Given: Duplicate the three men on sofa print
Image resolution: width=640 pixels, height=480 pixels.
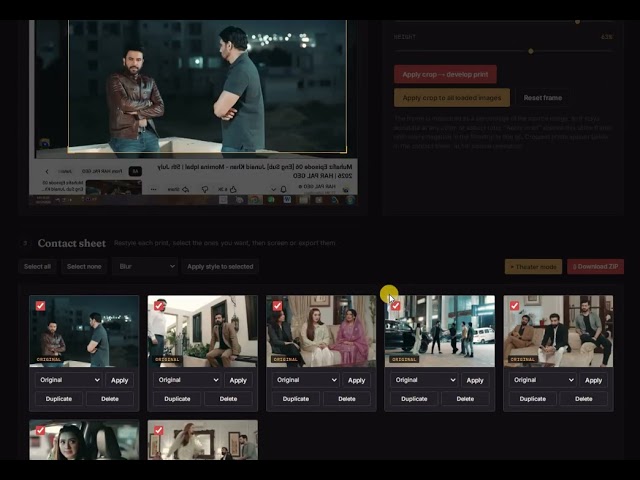Looking at the screenshot, I should click(x=533, y=399).
